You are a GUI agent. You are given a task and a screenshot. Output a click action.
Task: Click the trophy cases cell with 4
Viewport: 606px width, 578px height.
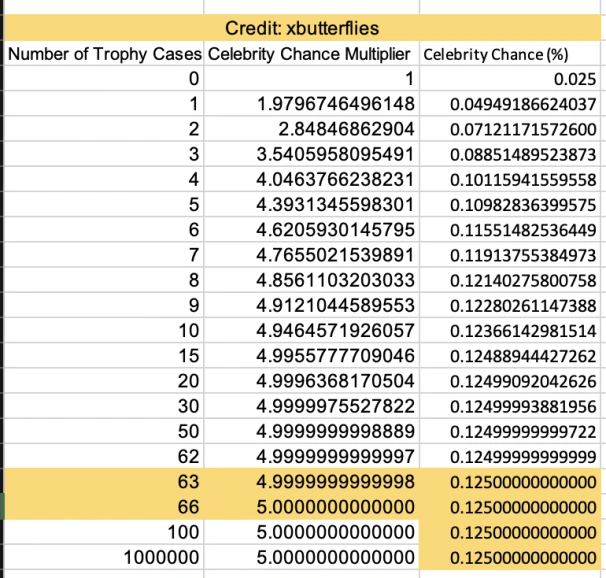tap(104, 179)
